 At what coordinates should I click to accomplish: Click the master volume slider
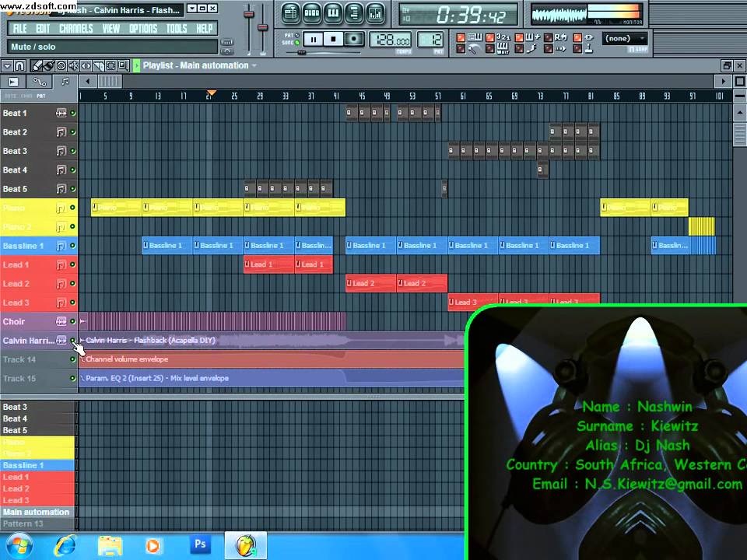tap(249, 14)
